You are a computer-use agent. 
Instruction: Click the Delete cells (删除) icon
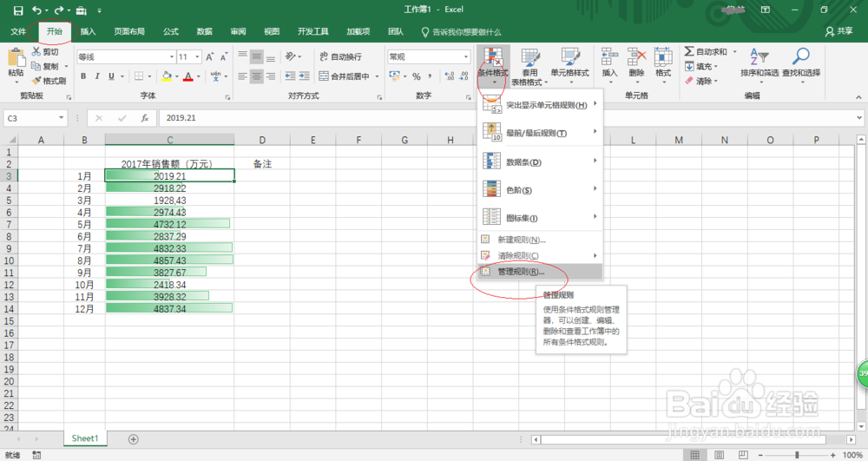pyautogui.click(x=636, y=57)
